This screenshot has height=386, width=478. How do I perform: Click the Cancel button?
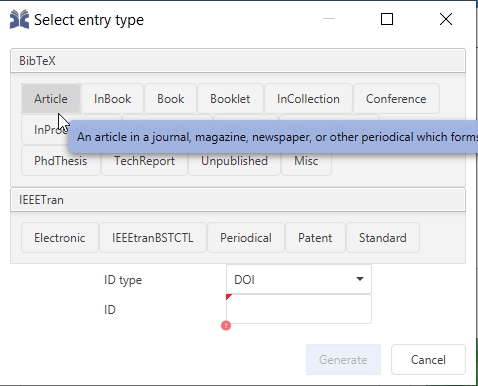tap(428, 360)
